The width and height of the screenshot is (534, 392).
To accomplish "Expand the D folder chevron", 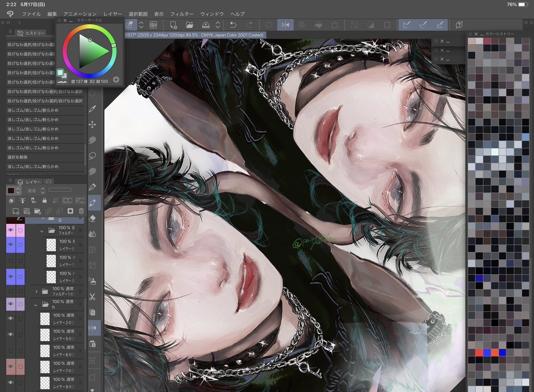I will tap(43, 218).
